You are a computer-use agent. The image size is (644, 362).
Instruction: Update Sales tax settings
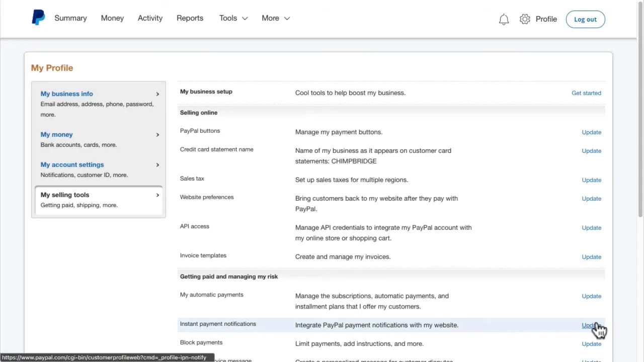coord(591,180)
